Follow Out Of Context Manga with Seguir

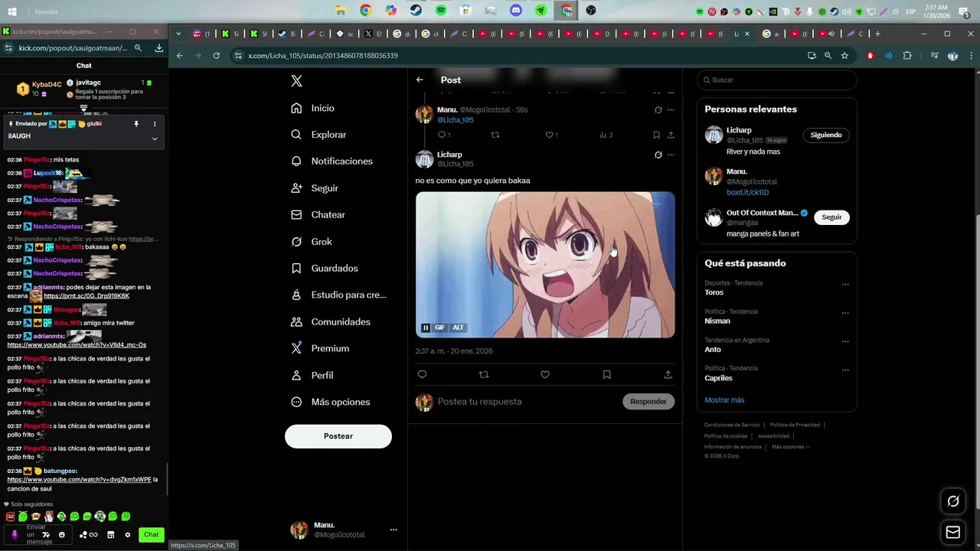point(831,217)
